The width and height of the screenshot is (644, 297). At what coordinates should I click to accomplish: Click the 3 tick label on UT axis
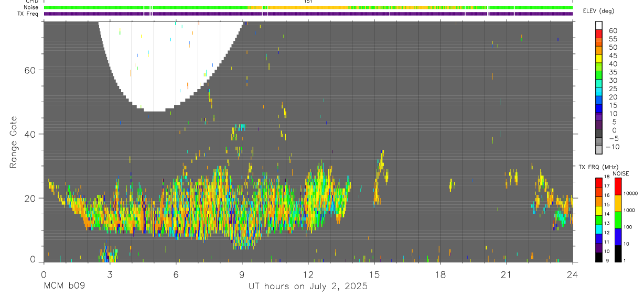(110, 274)
